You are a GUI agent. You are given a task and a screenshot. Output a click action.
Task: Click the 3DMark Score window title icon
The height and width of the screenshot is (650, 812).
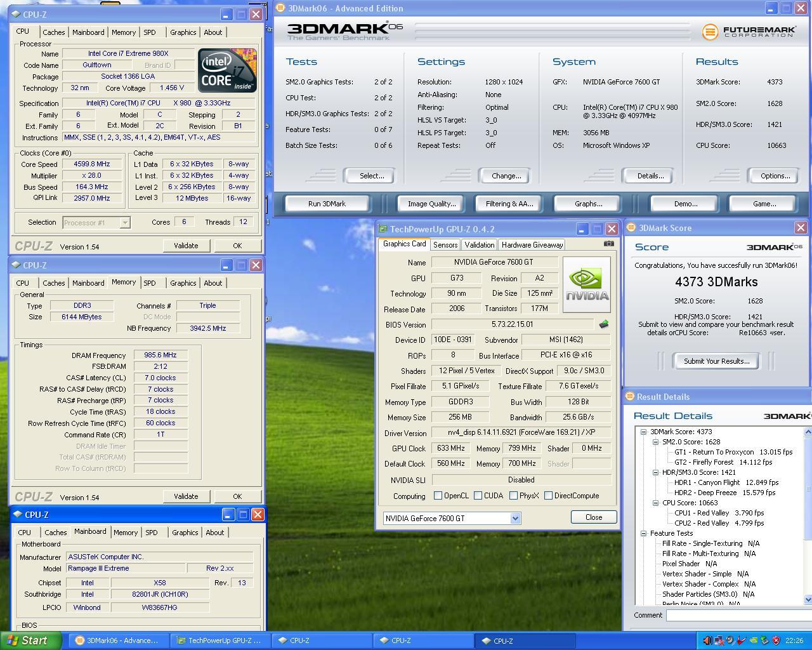pos(631,228)
